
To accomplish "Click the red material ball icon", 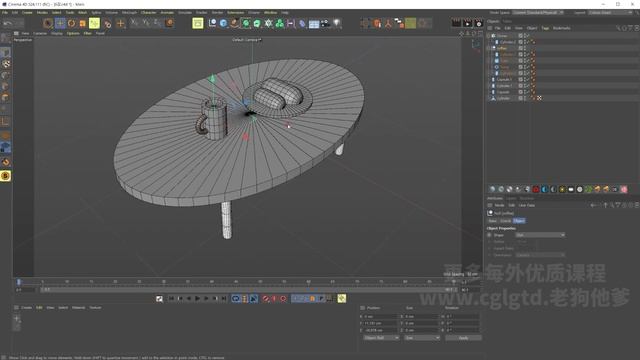I will tap(536, 189).
